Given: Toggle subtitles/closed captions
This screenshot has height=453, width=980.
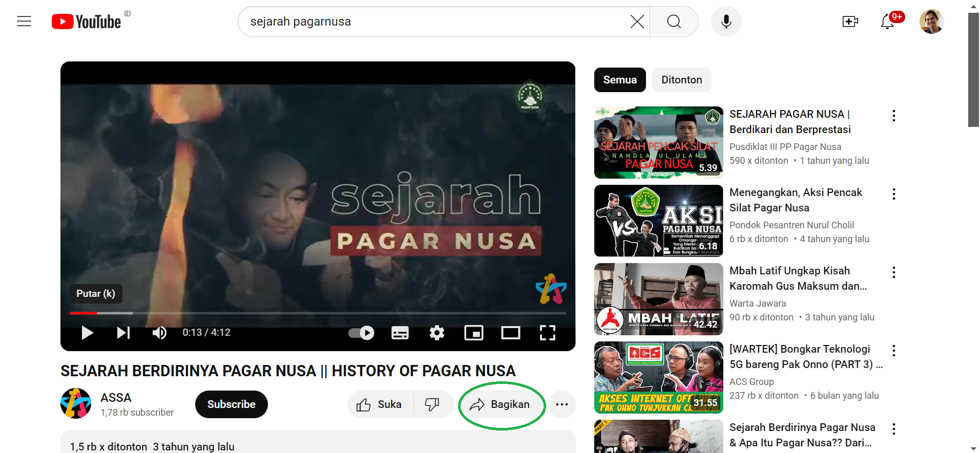Looking at the screenshot, I should point(400,333).
